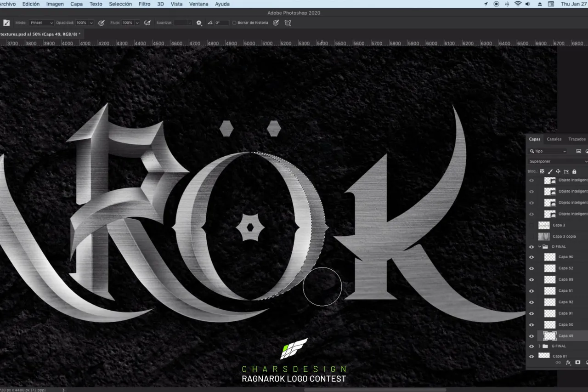588x392 pixels.
Task: Click the location arrow menu bar icon
Action: (x=486, y=4)
